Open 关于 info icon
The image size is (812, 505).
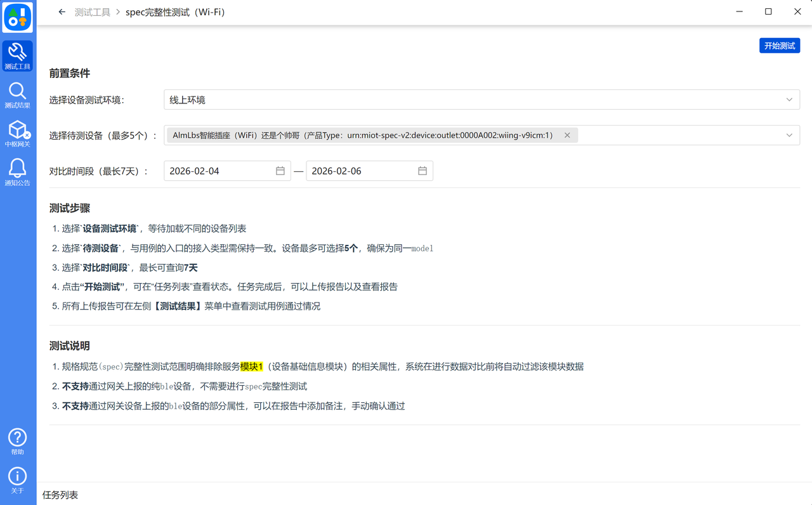click(x=18, y=480)
